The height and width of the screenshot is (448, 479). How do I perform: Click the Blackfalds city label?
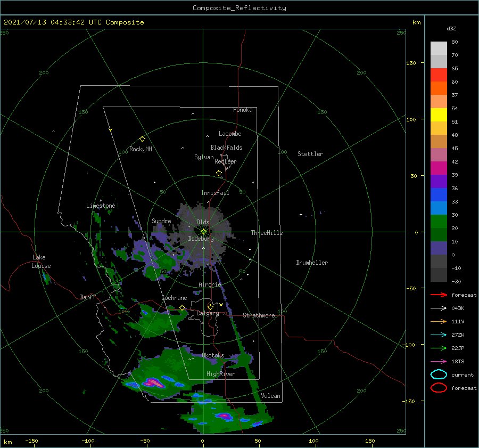pos(226,148)
